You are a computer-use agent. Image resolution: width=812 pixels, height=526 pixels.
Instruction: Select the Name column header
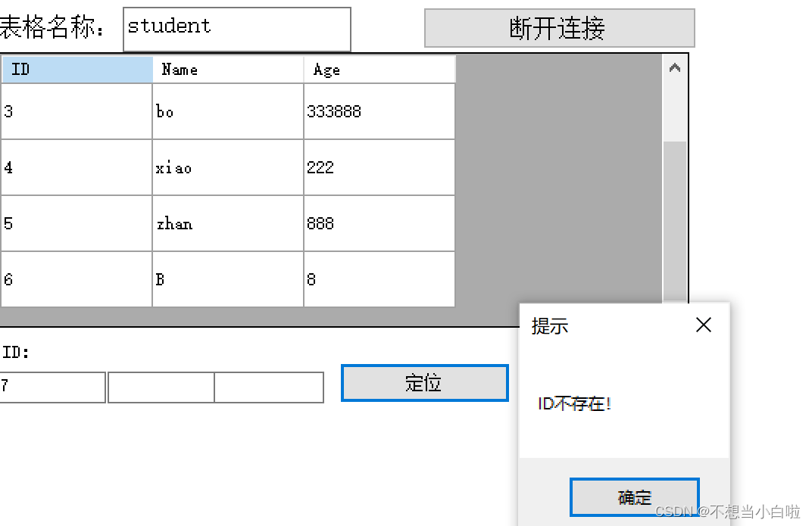coord(227,69)
